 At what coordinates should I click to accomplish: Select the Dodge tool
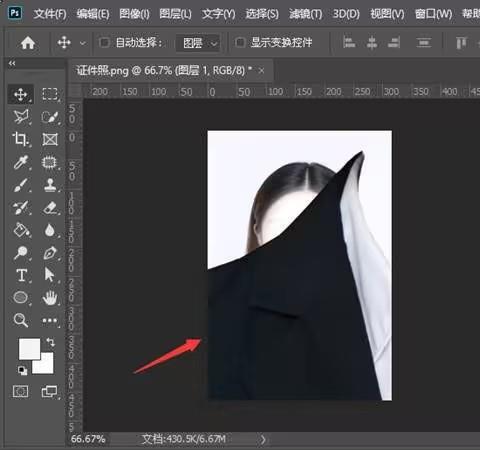(x=21, y=253)
